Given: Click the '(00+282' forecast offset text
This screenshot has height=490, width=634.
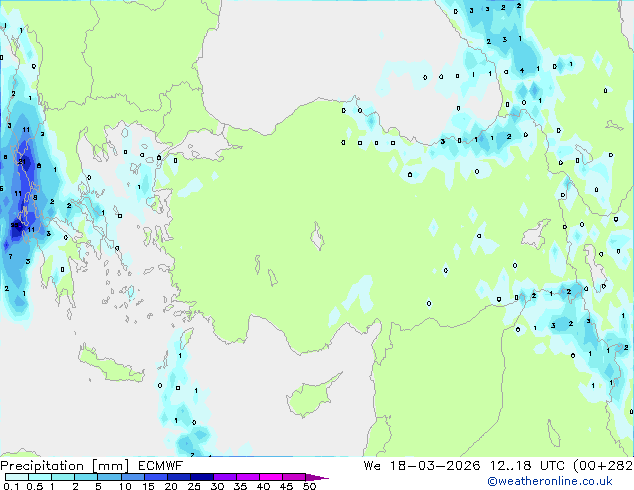Looking at the screenshot, I should (603, 466).
